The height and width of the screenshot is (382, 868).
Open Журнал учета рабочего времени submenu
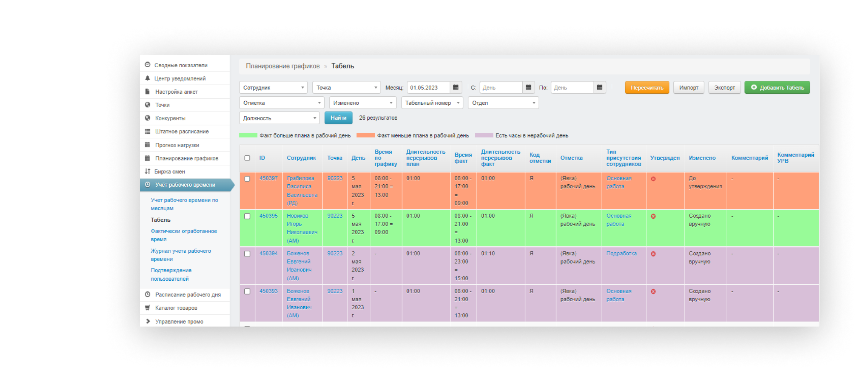181,255
